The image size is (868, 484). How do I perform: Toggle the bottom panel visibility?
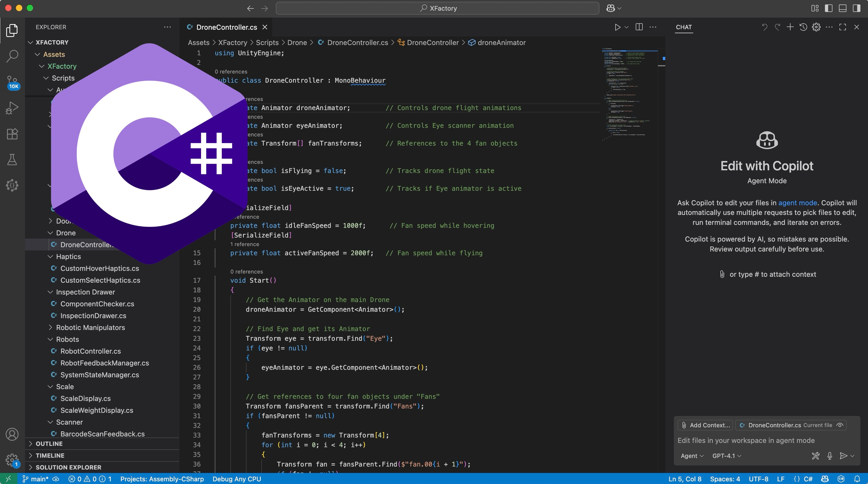(842, 8)
